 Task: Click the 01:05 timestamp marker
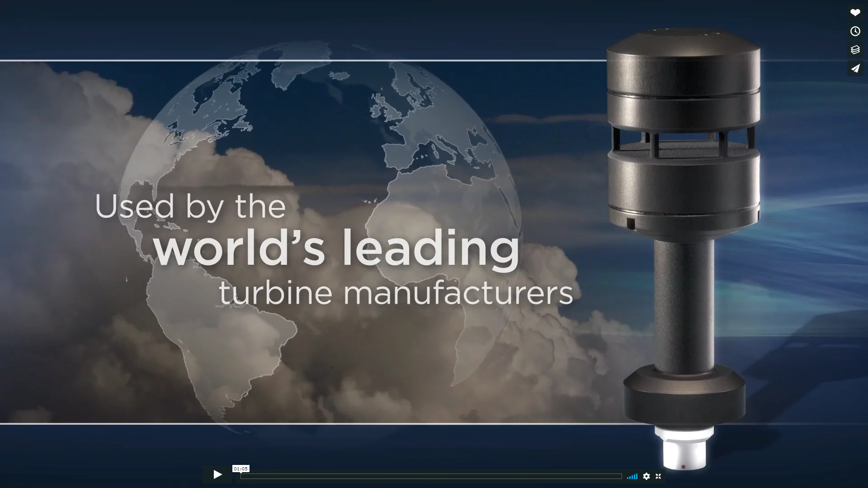(x=241, y=469)
